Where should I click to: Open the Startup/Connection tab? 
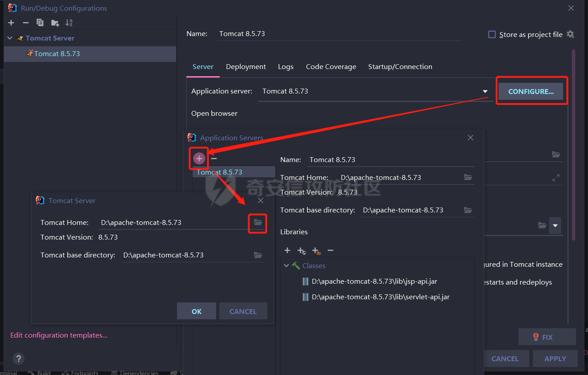400,67
